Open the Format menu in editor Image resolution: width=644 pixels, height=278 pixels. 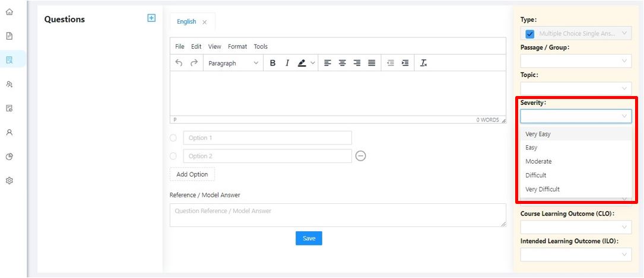click(237, 46)
